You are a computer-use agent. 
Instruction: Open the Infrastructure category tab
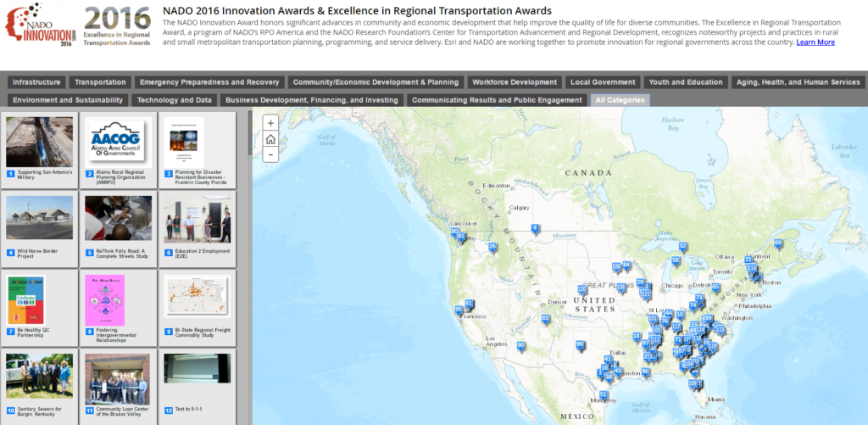point(36,82)
